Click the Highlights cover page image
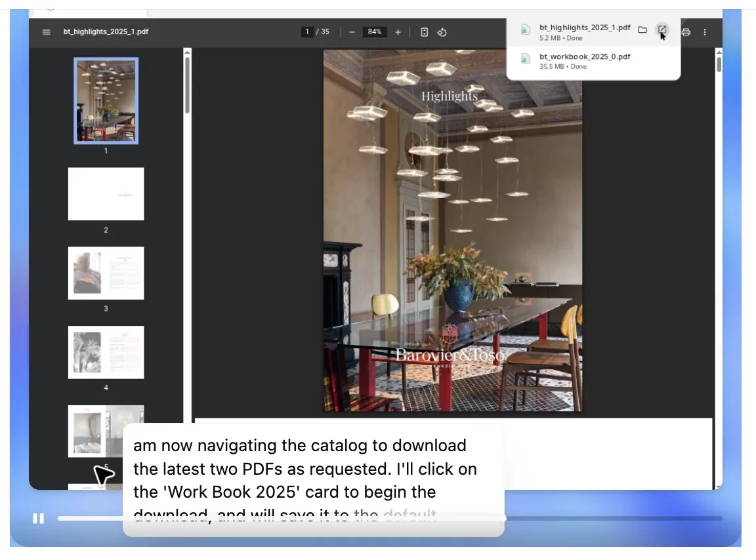 coord(453,230)
